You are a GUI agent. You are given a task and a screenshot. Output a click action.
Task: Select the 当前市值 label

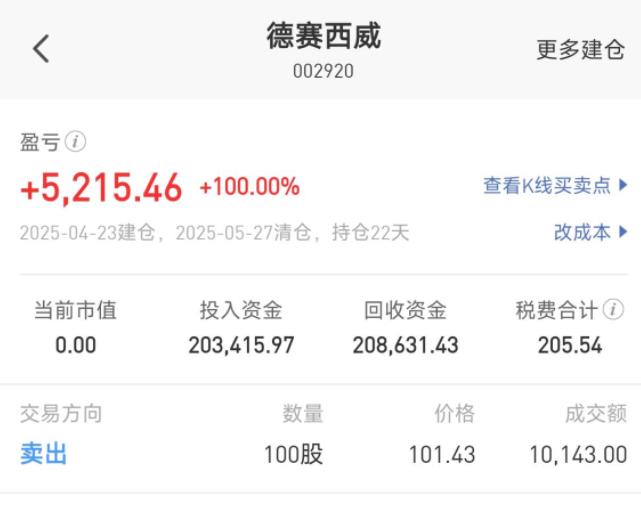click(x=76, y=310)
